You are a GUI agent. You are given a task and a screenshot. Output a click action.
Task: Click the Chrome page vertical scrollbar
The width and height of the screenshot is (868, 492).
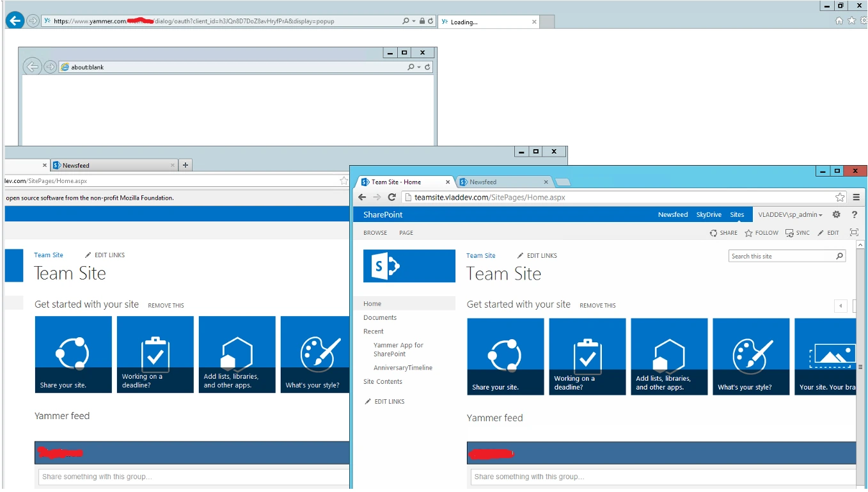(860, 365)
